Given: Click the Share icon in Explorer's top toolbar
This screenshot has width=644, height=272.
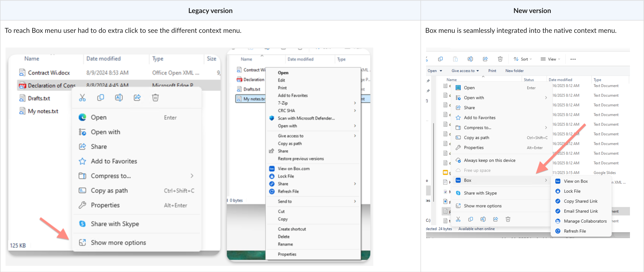Looking at the screenshot, I should tap(485, 59).
